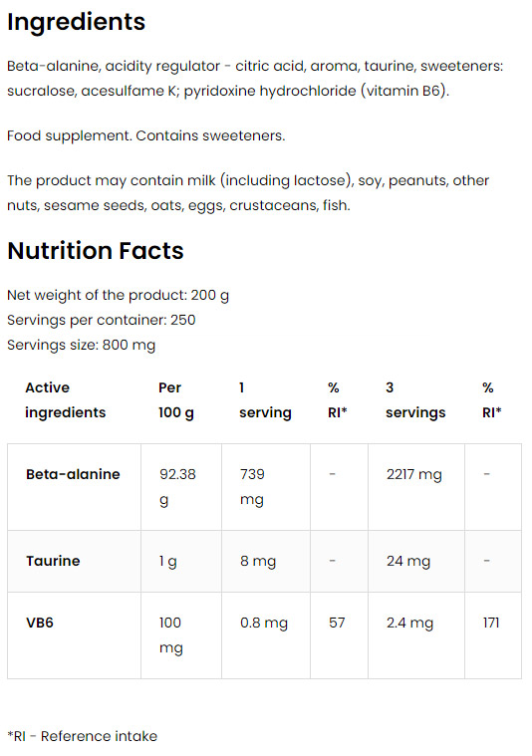Click the Per 100 g column header
The height and width of the screenshot is (756, 532).
[176, 400]
